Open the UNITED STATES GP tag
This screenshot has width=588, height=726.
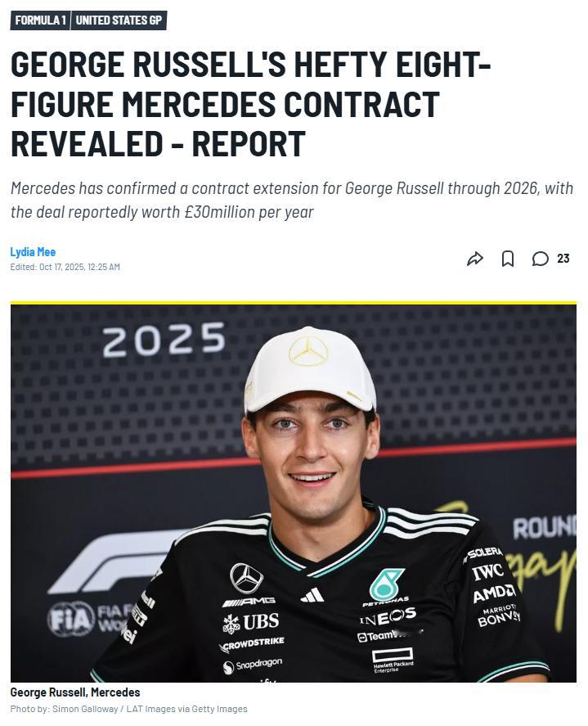click(119, 20)
